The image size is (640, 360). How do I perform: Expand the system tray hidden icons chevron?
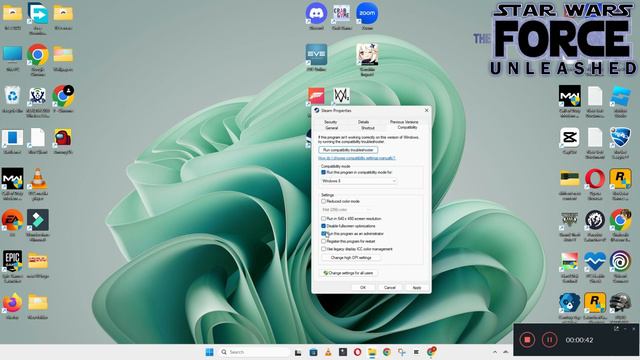click(x=495, y=352)
